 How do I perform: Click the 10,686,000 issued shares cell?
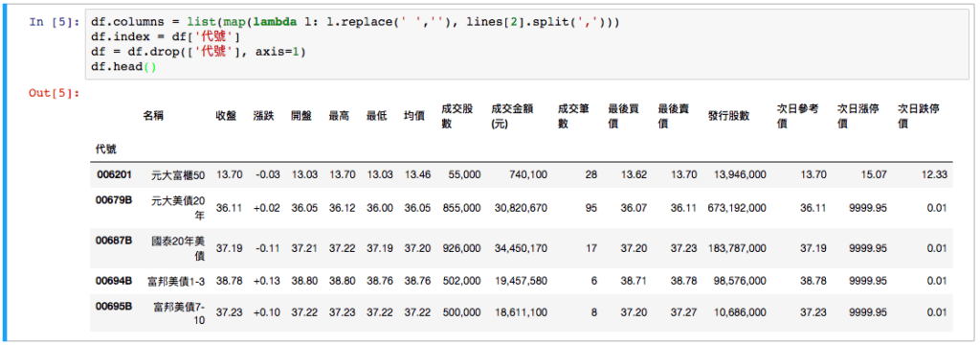coord(740,312)
